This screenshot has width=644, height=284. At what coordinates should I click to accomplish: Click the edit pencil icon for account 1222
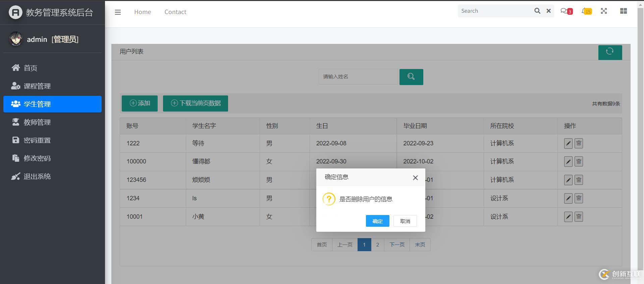point(568,143)
